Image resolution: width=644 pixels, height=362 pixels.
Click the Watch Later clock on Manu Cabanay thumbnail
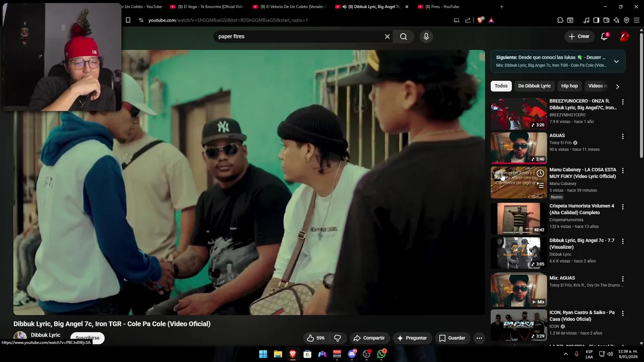tap(540, 173)
